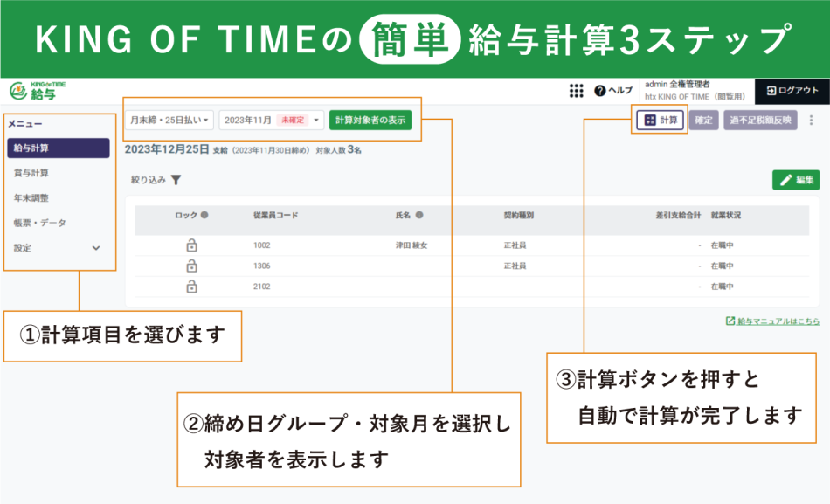
Task: Toggle lock for employee 1002
Action: 191,245
